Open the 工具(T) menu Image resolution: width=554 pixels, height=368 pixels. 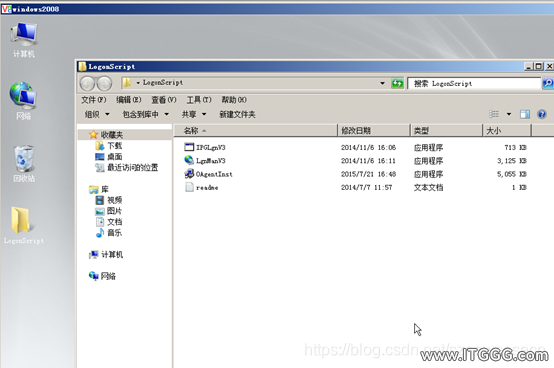(199, 100)
